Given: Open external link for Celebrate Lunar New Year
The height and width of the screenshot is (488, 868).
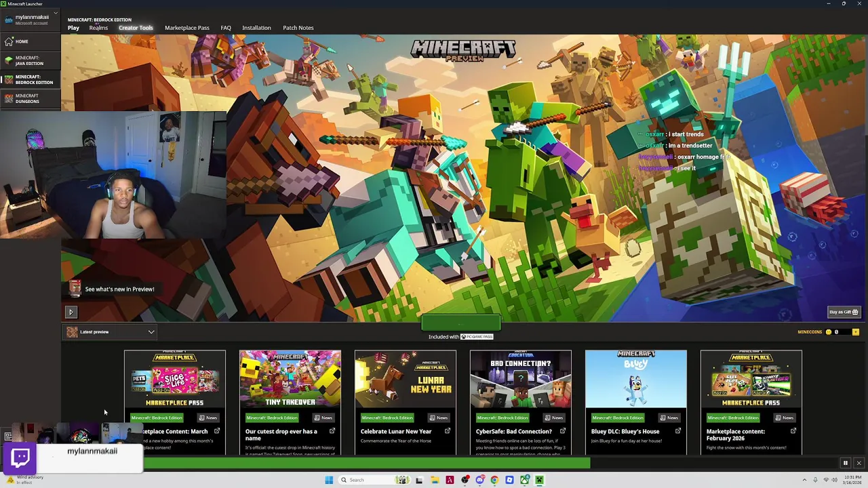Looking at the screenshot, I should [x=448, y=431].
